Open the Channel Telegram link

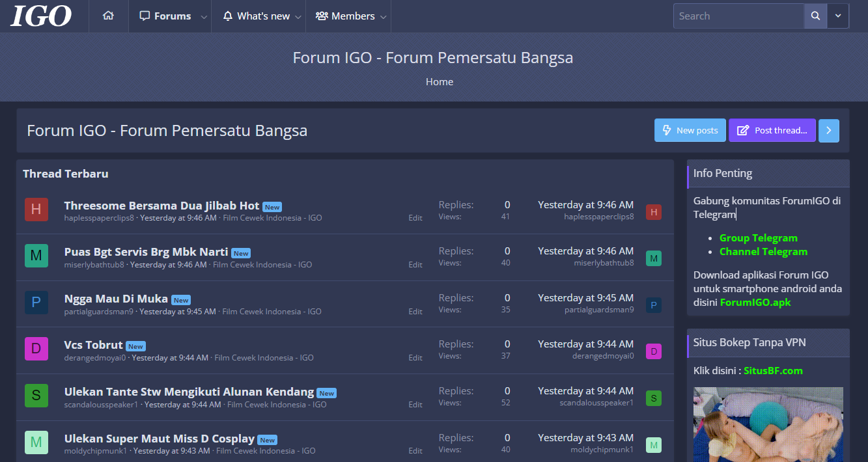[x=763, y=252]
